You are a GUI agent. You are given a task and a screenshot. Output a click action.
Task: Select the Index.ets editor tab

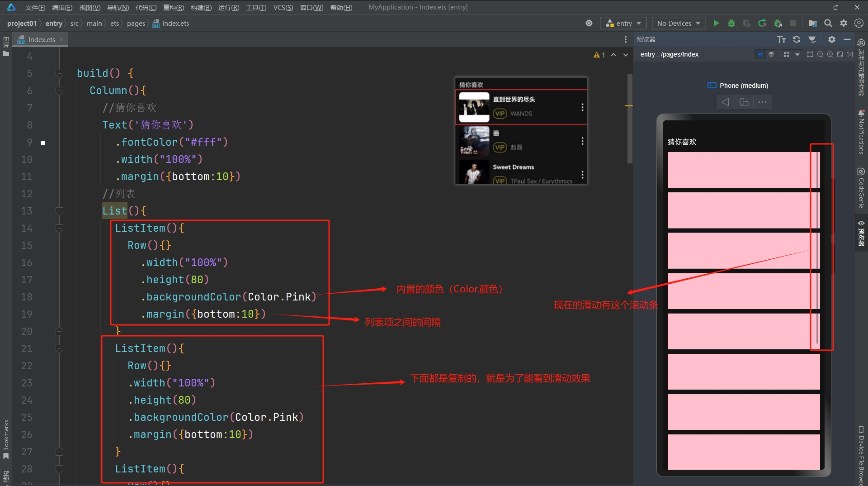point(41,39)
